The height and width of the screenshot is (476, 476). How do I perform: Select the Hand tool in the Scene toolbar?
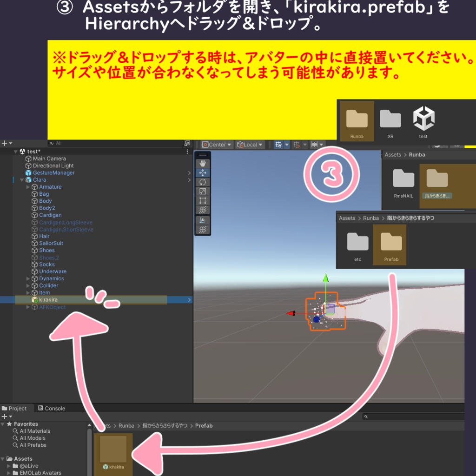(203, 163)
